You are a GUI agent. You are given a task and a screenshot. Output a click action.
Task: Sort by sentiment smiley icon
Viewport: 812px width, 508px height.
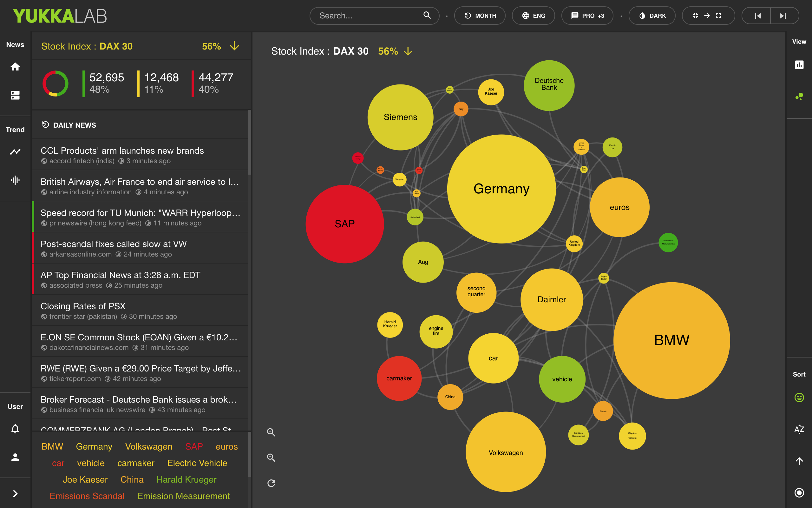799,398
